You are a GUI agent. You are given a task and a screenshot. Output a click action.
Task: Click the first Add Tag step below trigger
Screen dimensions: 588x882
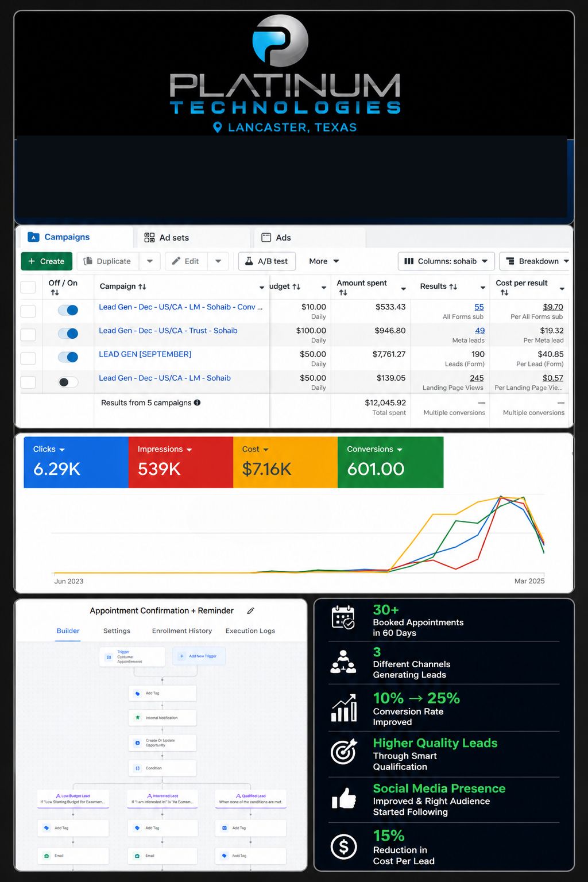163,693
